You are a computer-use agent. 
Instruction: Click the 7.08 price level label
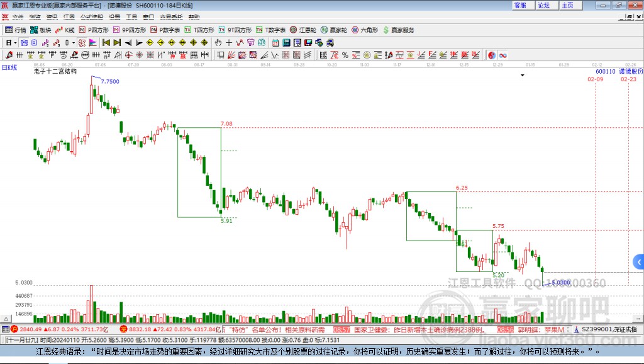click(x=226, y=123)
